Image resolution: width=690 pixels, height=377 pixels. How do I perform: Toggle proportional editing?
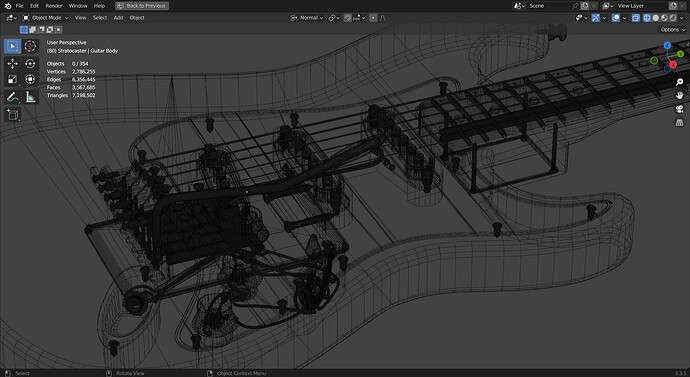point(373,18)
